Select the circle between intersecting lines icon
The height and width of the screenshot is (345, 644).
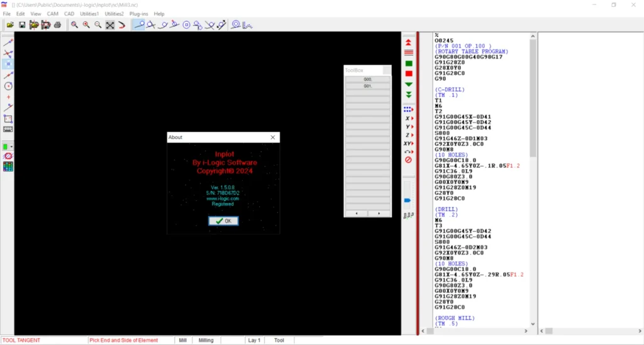(x=210, y=25)
